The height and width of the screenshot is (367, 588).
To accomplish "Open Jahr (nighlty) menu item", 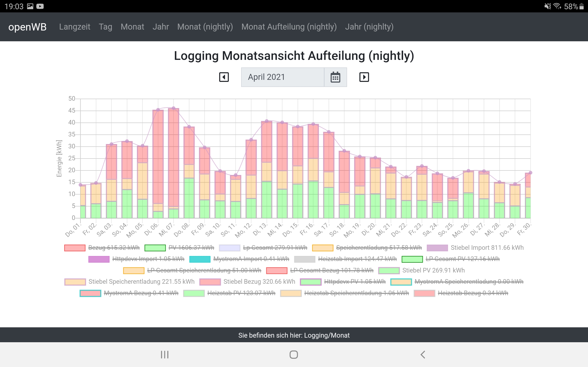I will pyautogui.click(x=369, y=27).
